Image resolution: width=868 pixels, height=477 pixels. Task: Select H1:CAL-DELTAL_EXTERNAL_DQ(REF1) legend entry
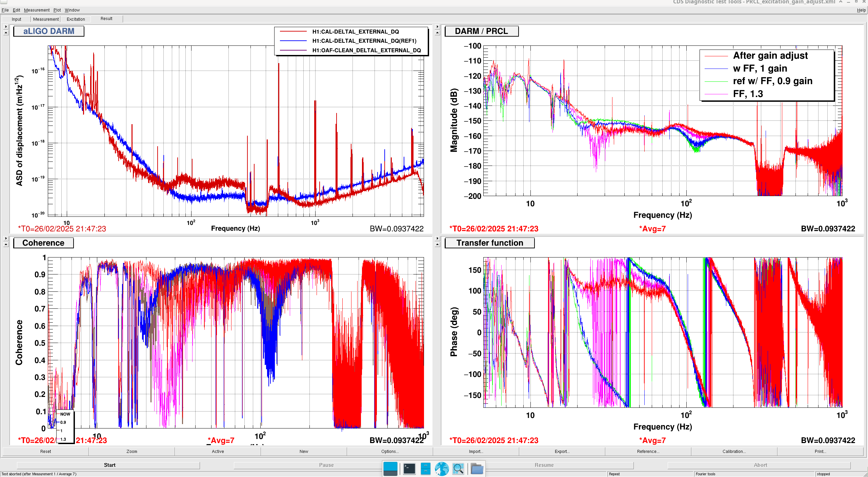tap(364, 41)
